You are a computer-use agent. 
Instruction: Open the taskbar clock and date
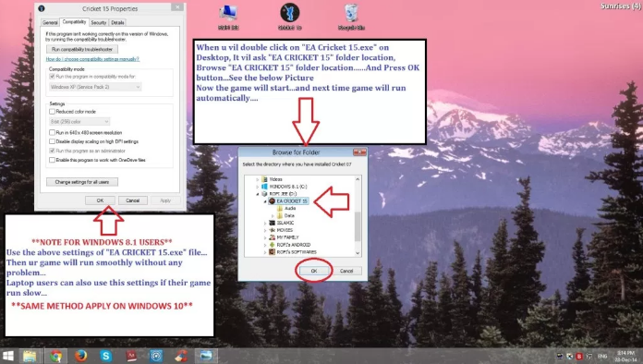[625, 356]
